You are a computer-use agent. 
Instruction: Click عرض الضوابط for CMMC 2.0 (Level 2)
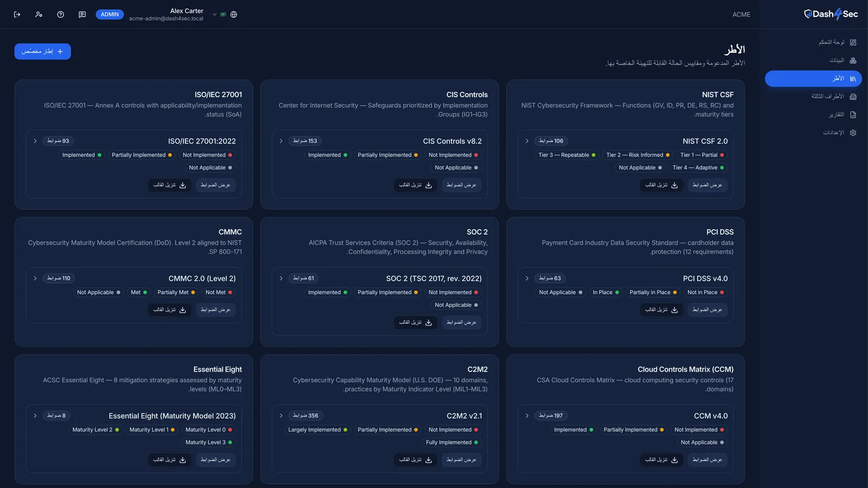215,310
